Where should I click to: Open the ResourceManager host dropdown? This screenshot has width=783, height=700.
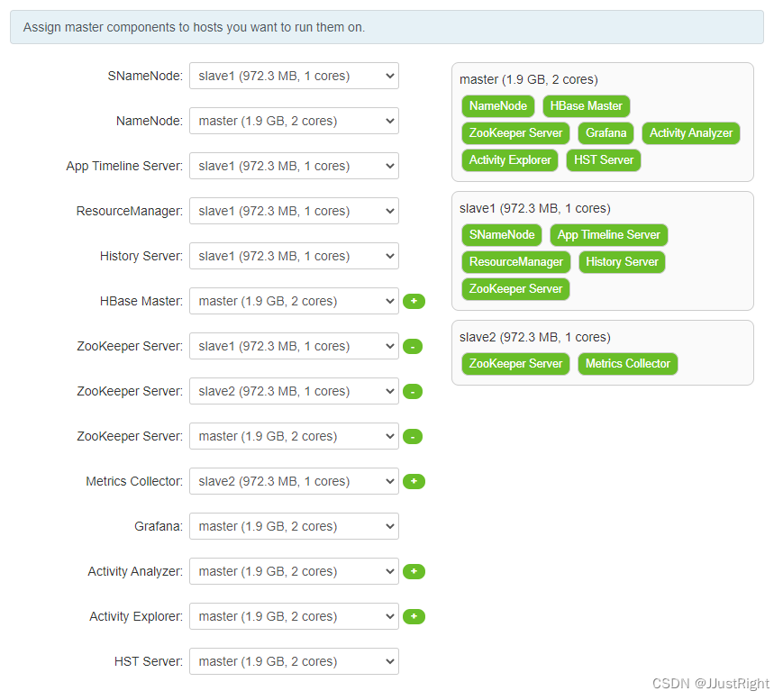point(294,211)
